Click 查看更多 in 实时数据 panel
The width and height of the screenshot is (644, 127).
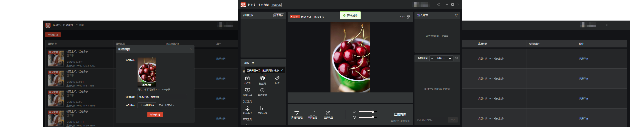click(278, 16)
